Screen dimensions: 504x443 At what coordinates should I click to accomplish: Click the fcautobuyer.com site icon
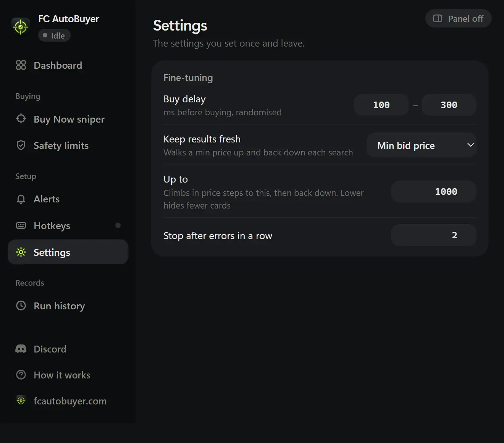[x=21, y=401]
